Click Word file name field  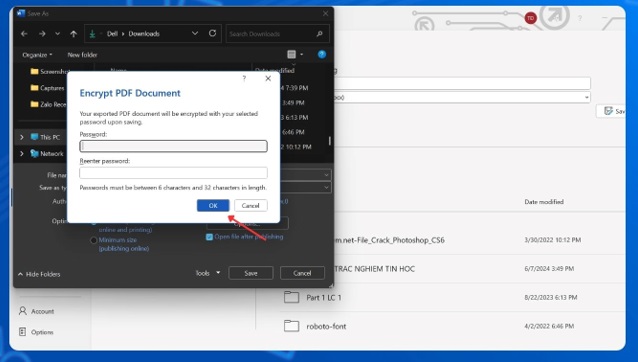click(x=462, y=83)
